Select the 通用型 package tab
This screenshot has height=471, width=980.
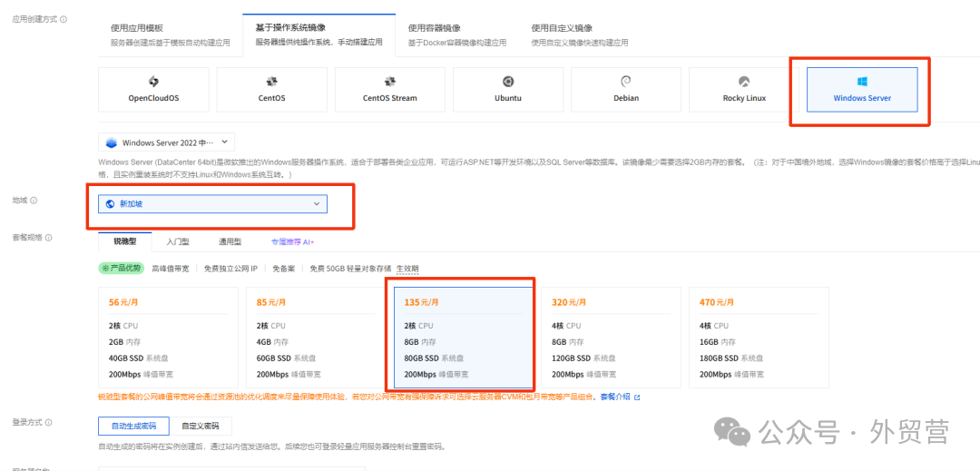(230, 241)
